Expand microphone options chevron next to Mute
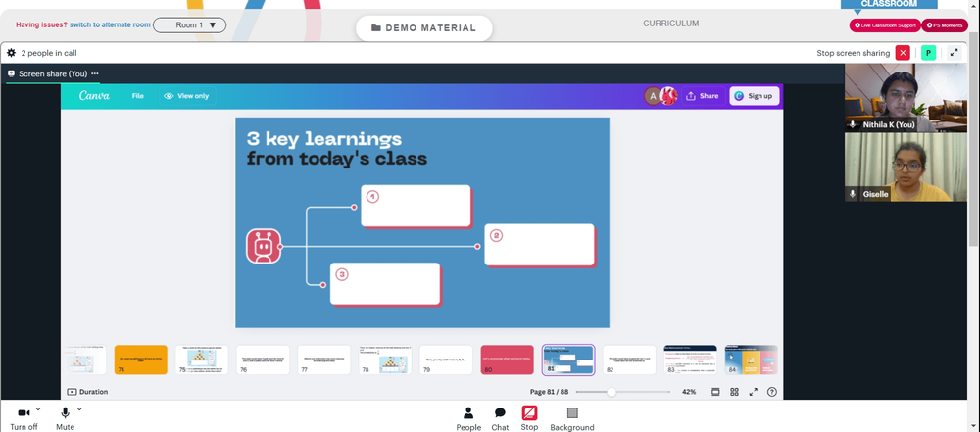 click(x=79, y=409)
